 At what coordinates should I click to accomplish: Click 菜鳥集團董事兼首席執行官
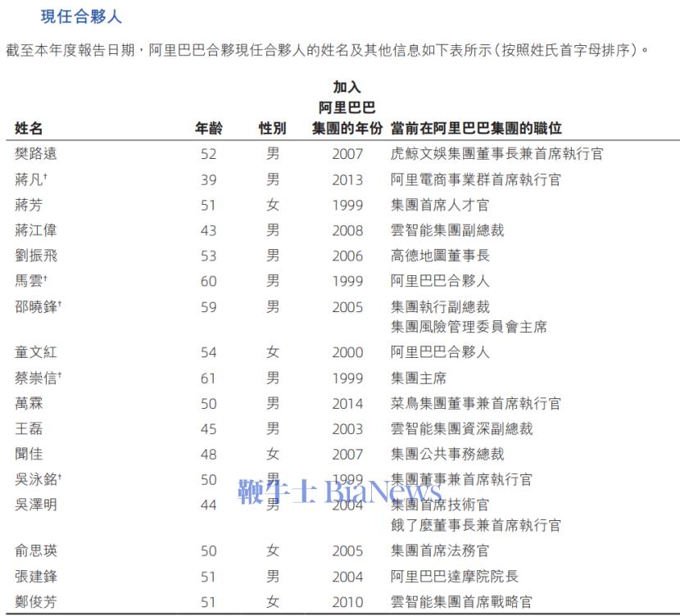476,404
